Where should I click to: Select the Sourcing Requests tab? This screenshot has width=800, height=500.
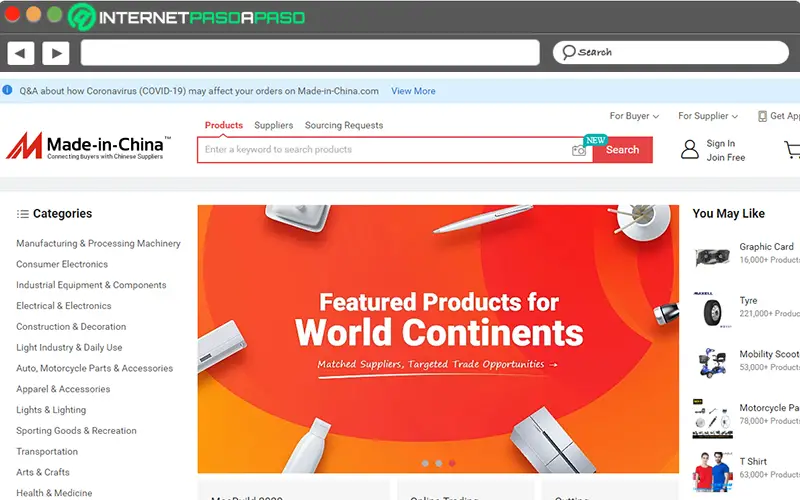(344, 125)
